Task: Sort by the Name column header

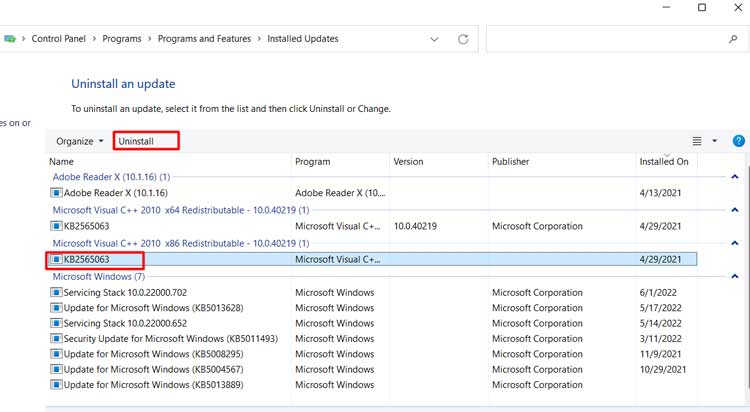Action: tap(61, 162)
